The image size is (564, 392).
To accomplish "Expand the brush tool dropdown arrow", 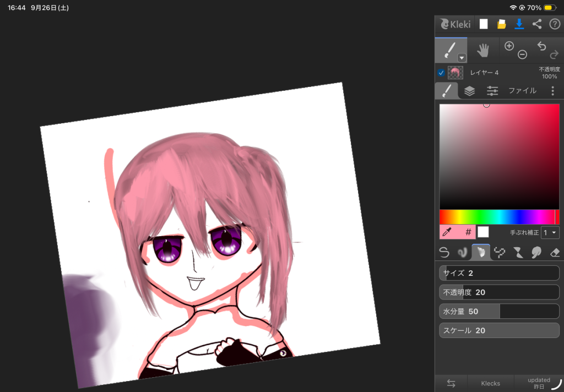I will pos(462,58).
